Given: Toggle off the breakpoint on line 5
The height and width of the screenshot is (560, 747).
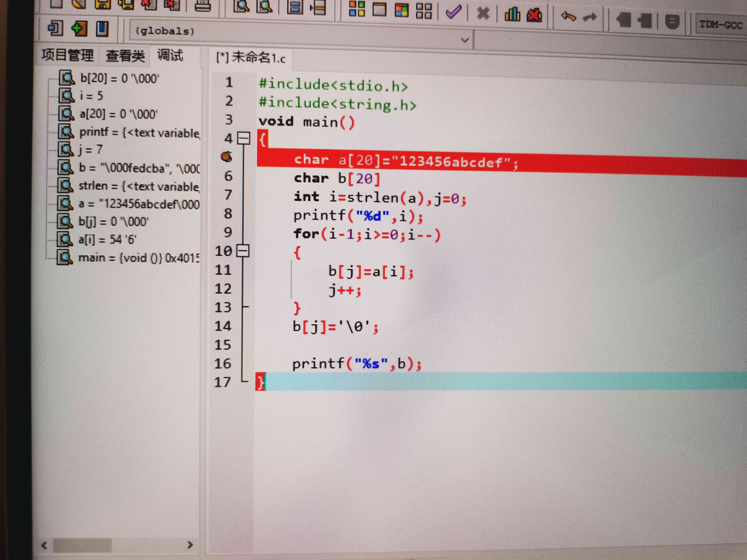Looking at the screenshot, I should (227, 156).
